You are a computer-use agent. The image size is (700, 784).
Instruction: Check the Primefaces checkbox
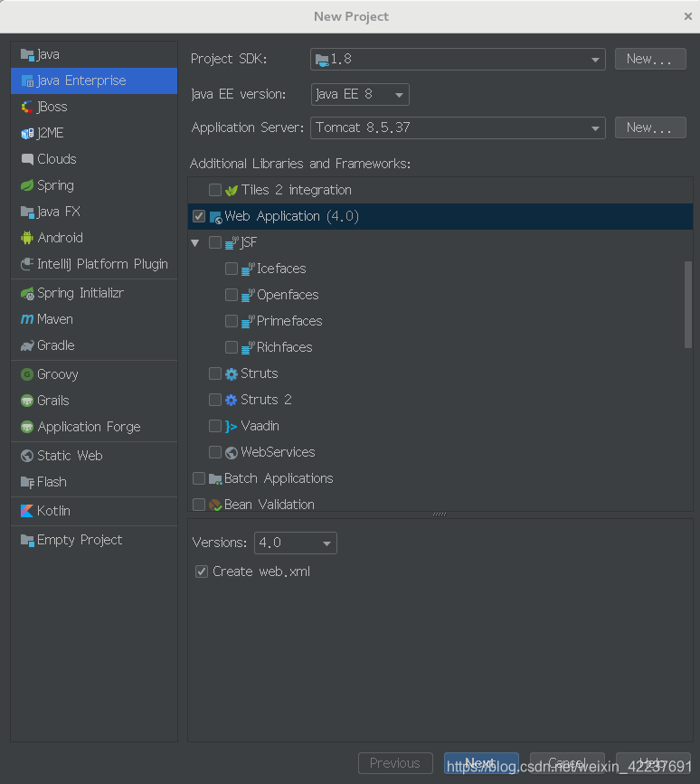[x=231, y=321]
